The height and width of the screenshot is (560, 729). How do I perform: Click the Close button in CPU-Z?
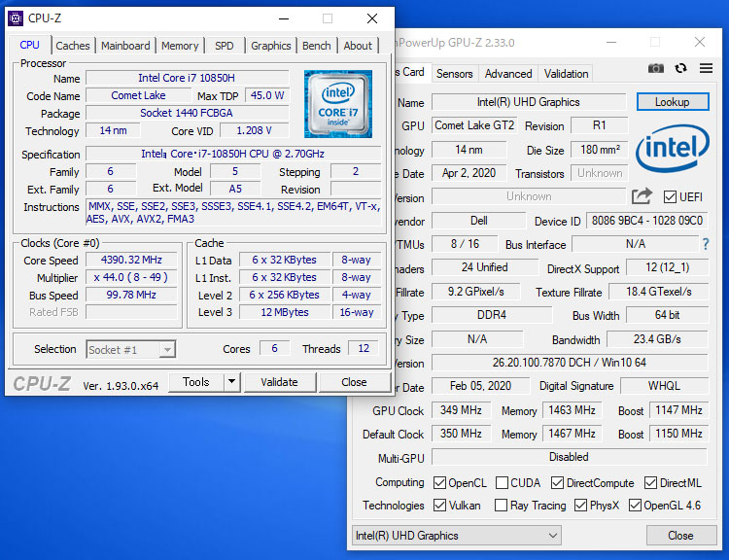(354, 382)
